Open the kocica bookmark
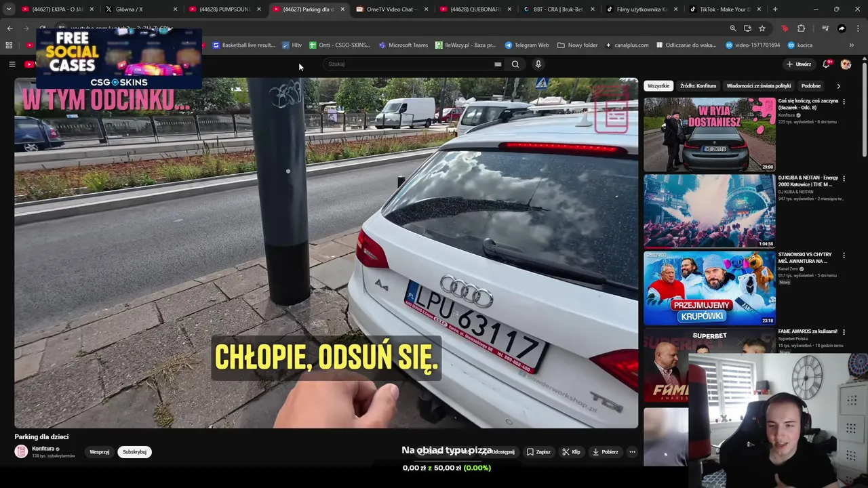The width and height of the screenshot is (868, 488). coord(800,45)
